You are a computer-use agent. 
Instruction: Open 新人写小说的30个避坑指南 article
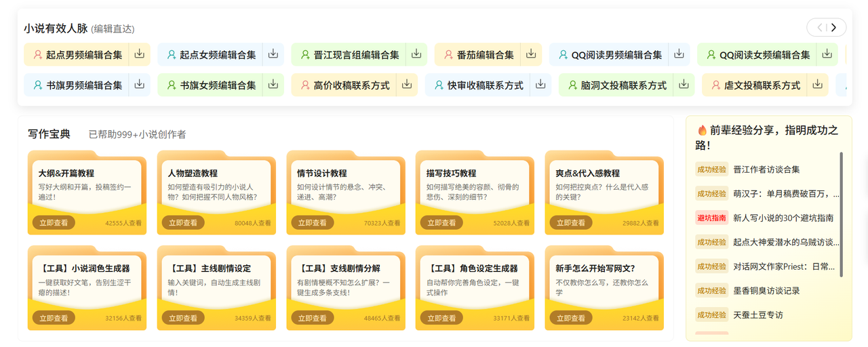(x=783, y=218)
